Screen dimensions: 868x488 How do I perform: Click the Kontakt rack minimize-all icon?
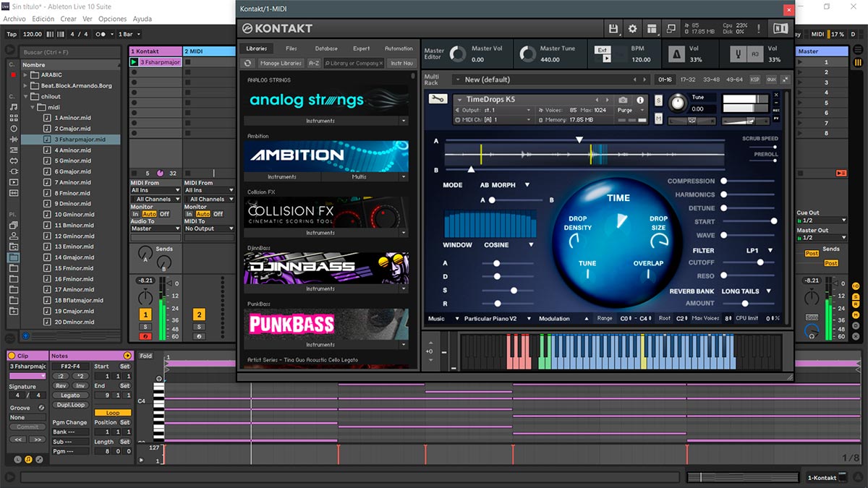click(x=786, y=80)
